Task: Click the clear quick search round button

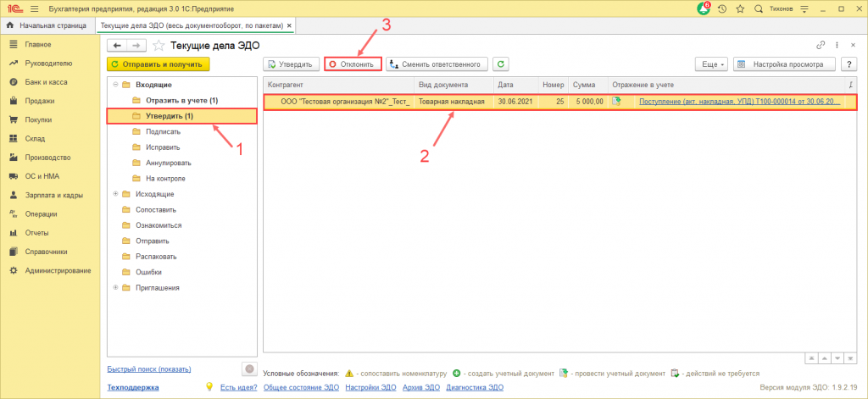Action: [x=249, y=369]
